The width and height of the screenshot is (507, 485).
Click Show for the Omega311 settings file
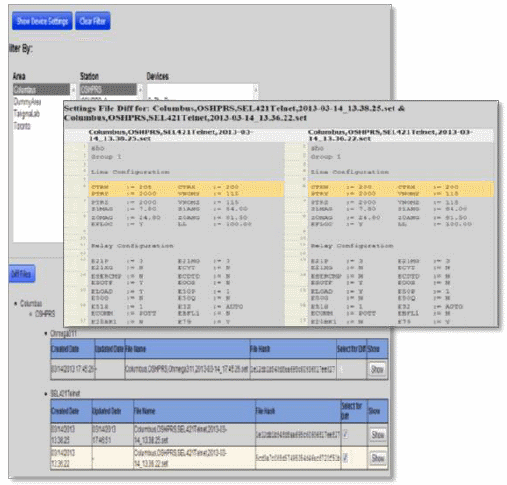pyautogui.click(x=377, y=369)
